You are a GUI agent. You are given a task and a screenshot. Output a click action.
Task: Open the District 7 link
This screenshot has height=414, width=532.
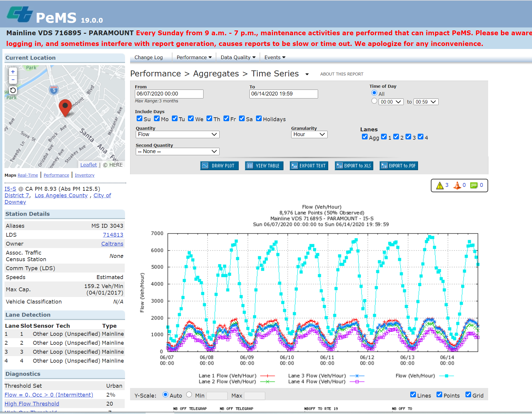click(x=17, y=196)
